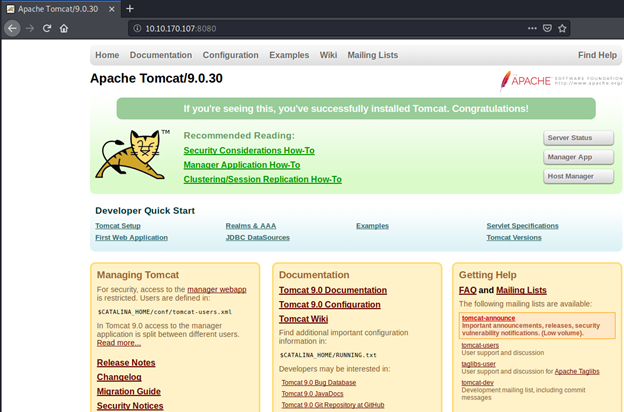Open a new tab with the plus icon

coord(130,9)
